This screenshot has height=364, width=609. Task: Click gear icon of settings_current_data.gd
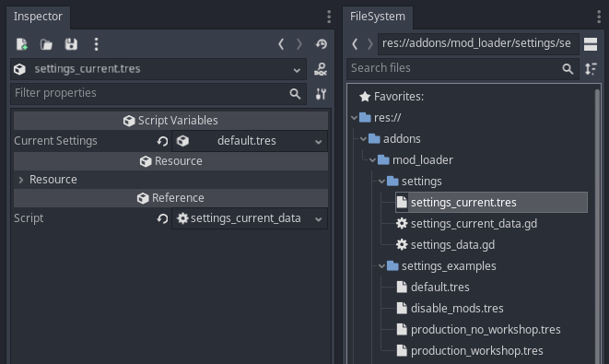click(x=402, y=224)
